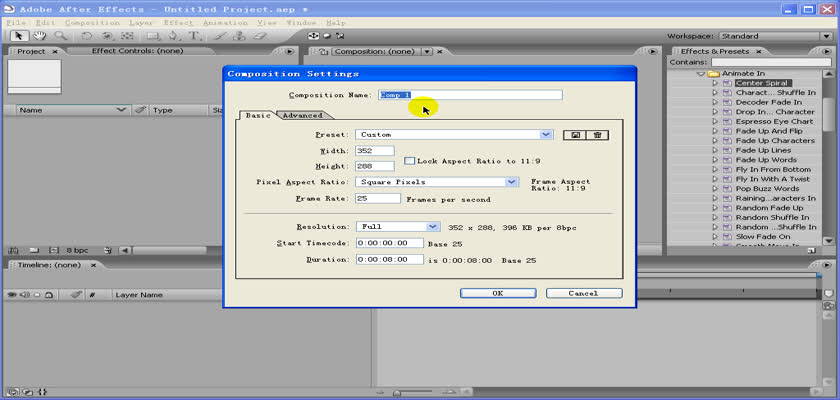Open the Effects & Presets flyout menu arrow
The width and height of the screenshot is (840, 400).
(826, 51)
